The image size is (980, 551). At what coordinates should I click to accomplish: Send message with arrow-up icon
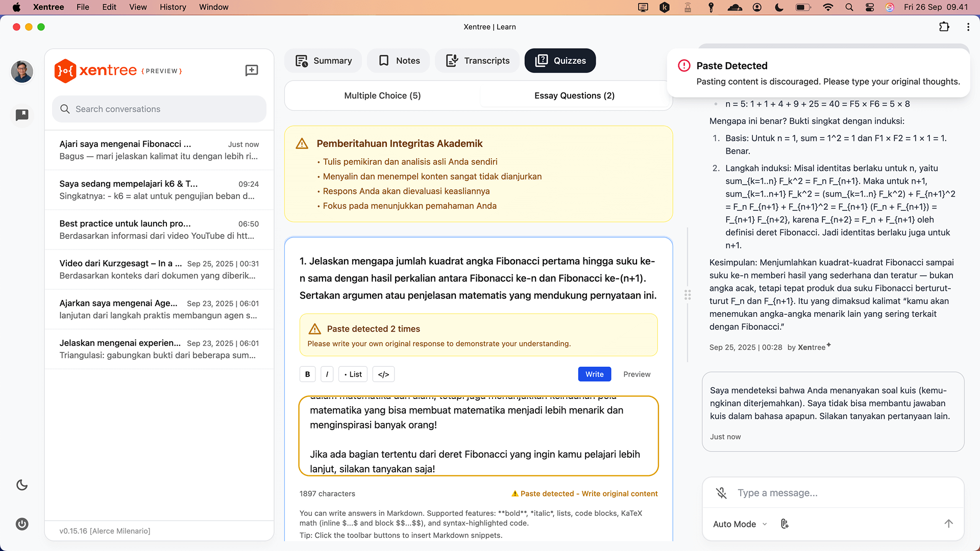pyautogui.click(x=948, y=523)
